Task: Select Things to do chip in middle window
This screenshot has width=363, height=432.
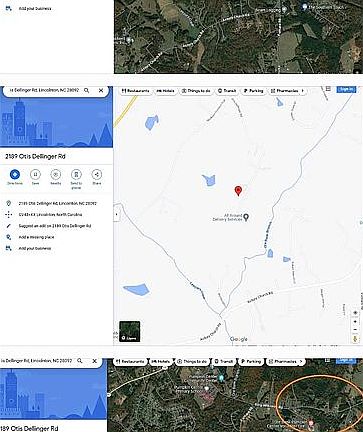Action: 196,91
